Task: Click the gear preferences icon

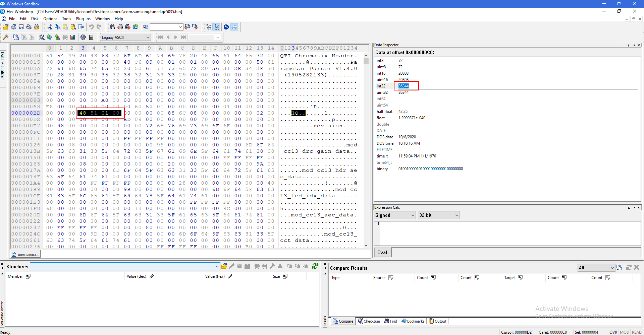Action: coord(83,37)
